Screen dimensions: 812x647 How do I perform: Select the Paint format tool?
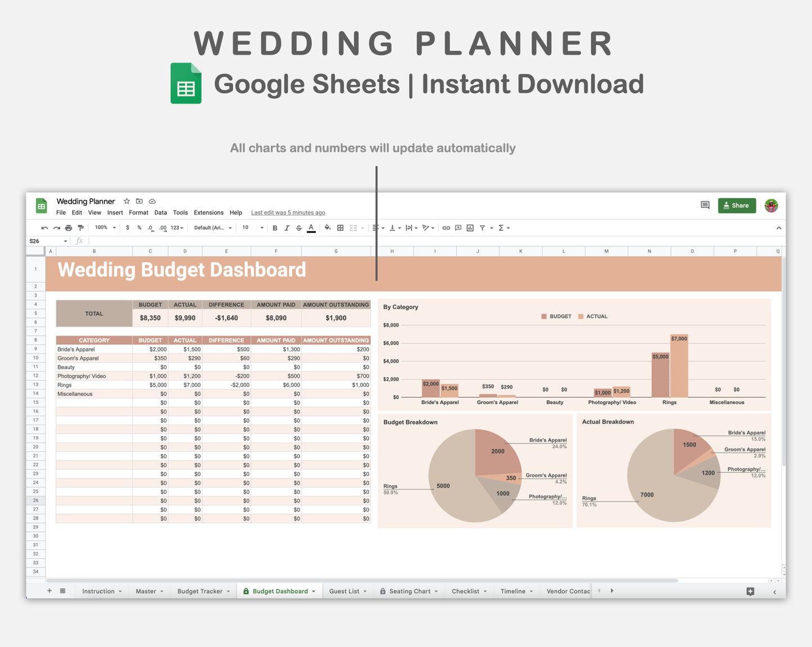[80, 227]
